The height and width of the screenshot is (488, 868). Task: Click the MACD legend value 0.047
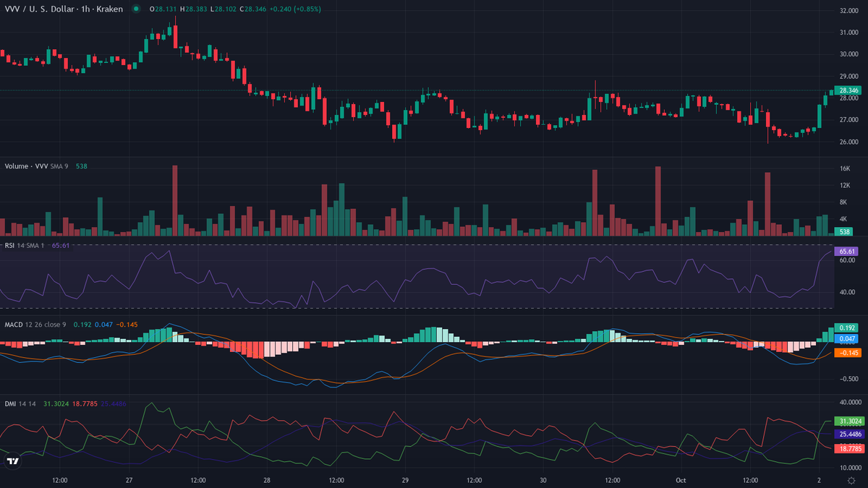pos(104,325)
